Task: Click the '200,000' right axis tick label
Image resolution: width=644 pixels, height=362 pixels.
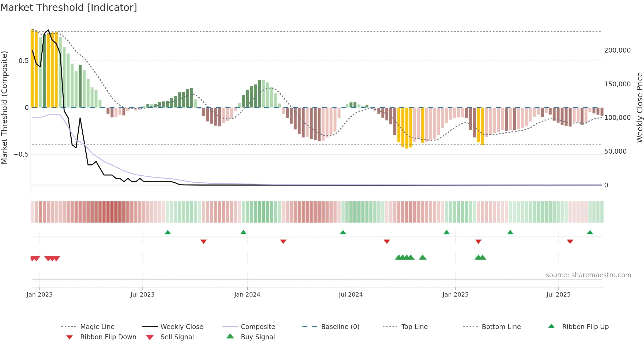Action: [617, 50]
